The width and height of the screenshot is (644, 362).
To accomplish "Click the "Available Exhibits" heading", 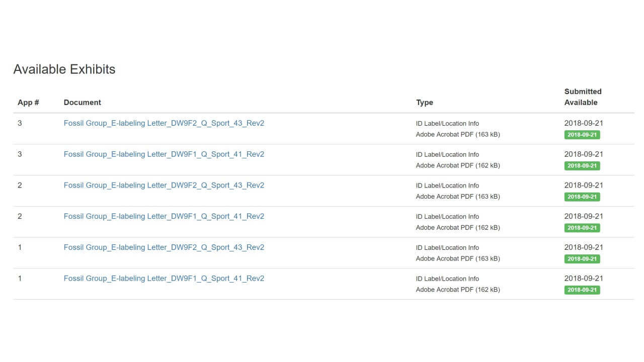I will point(64,69).
